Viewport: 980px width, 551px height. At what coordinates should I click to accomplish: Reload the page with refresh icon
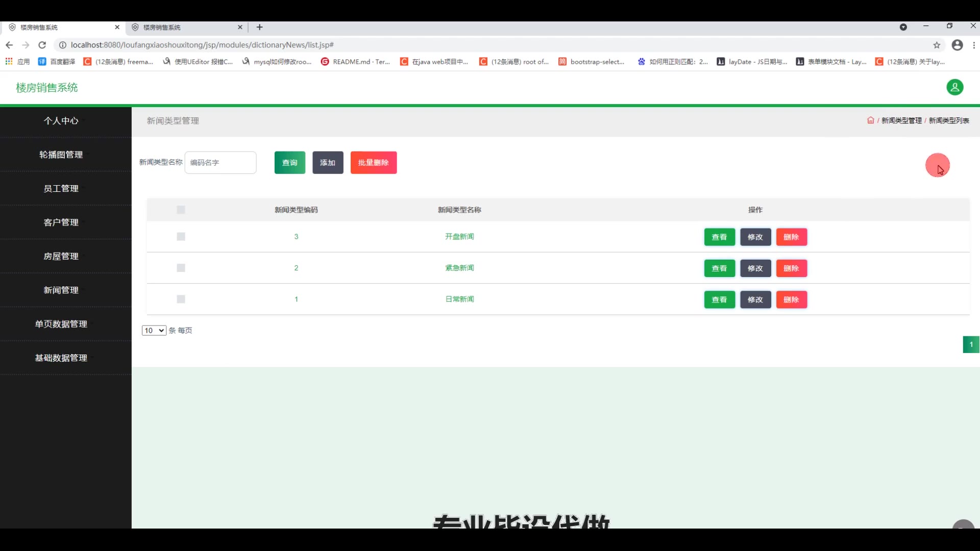pyautogui.click(x=42, y=45)
